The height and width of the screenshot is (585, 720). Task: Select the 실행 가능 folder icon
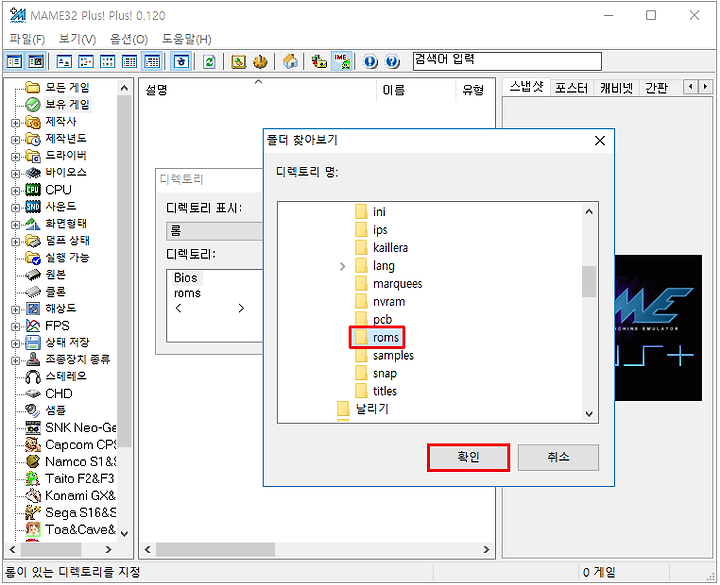pyautogui.click(x=33, y=258)
